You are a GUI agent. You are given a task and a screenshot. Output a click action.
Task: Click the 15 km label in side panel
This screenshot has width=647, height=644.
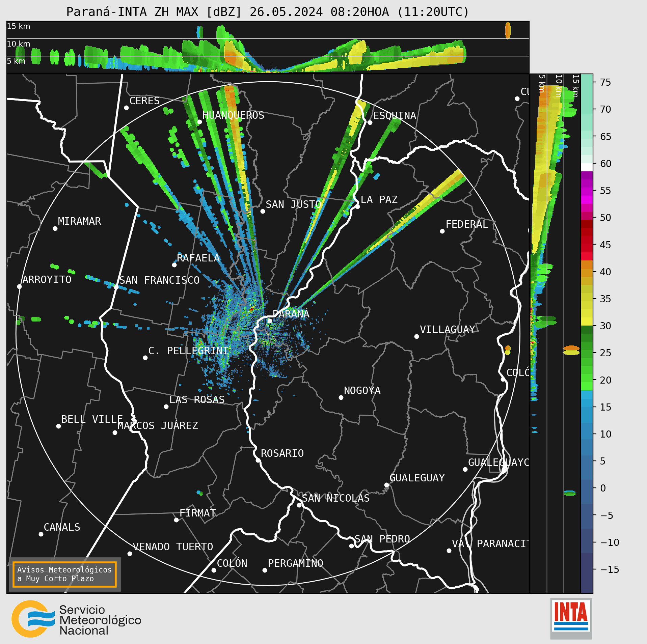[x=576, y=86]
